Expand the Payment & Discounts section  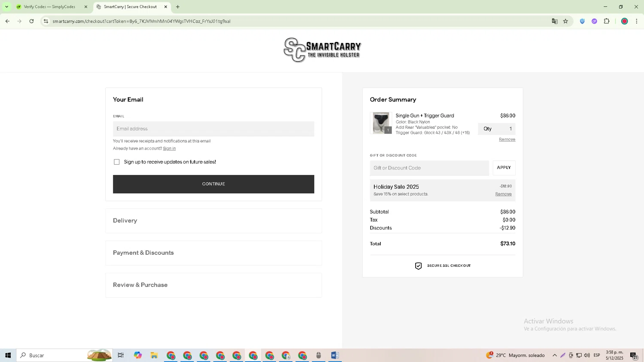point(213,253)
